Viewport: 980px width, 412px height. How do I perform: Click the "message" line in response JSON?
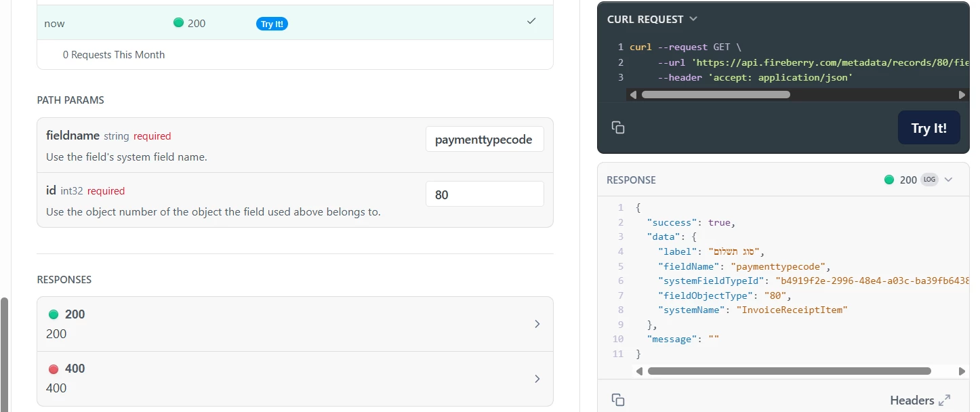pyautogui.click(x=683, y=339)
